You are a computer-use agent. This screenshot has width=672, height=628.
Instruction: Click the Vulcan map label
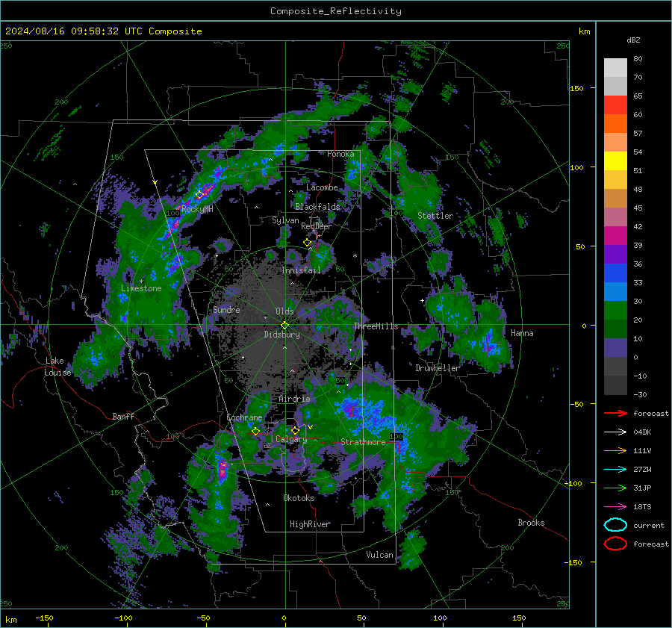tap(380, 555)
